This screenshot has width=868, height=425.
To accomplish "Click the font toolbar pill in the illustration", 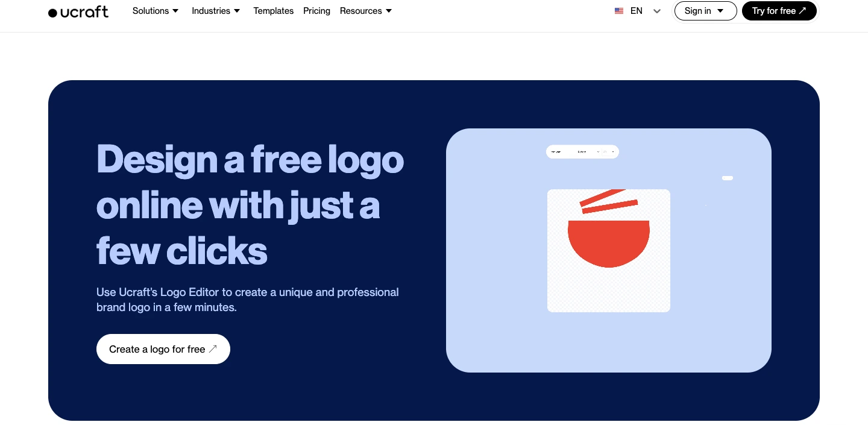I will pyautogui.click(x=582, y=152).
